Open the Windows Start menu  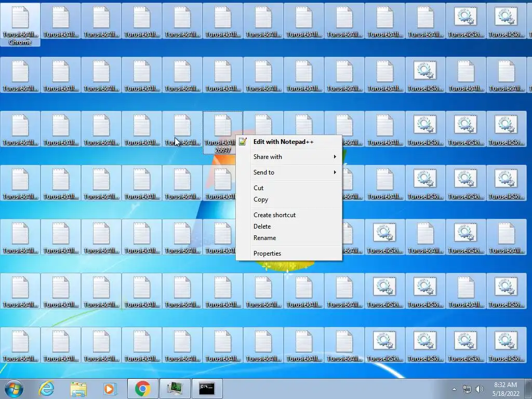coord(14,389)
